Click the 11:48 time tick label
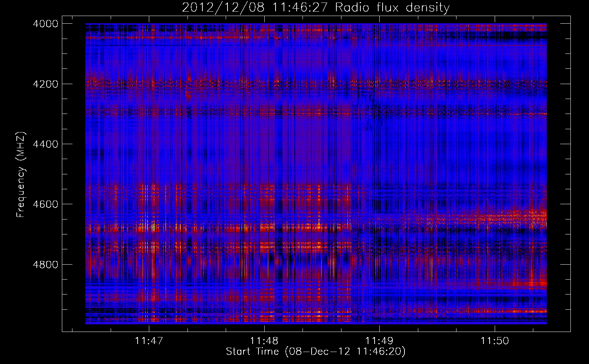Screen dimensions: 589x364 pos(264,341)
